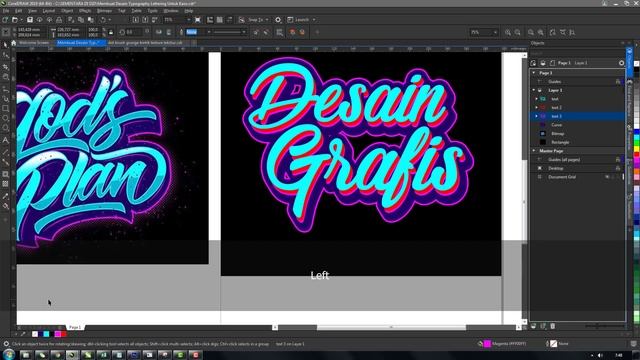Open the Options gear icon in toolbar
This screenshot has height=360, width=640.
pos(278,20)
